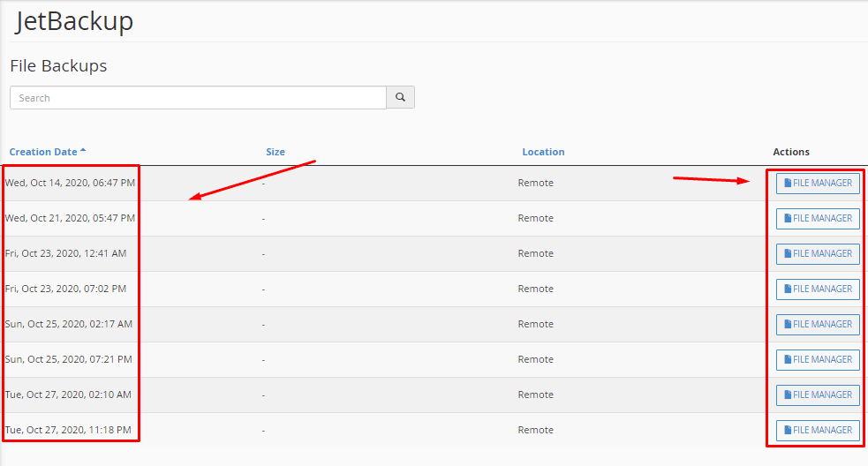Sort backups by Location column

[x=543, y=152]
